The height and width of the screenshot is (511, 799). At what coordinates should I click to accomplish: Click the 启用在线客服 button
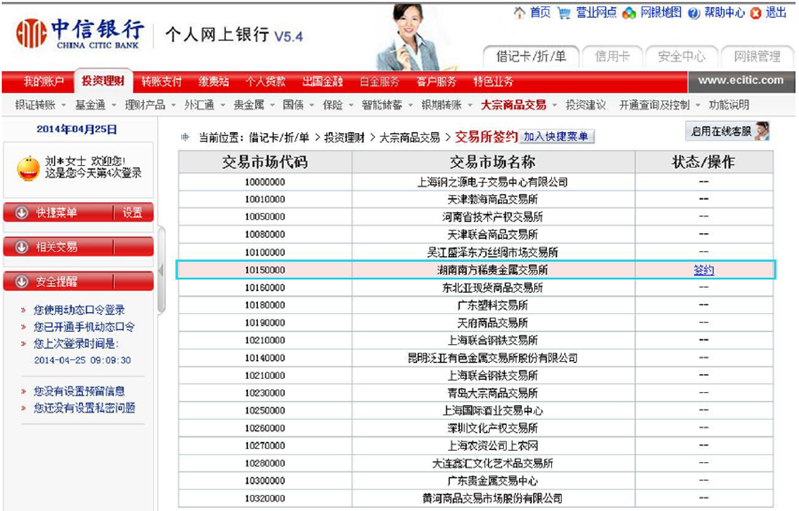[x=728, y=131]
